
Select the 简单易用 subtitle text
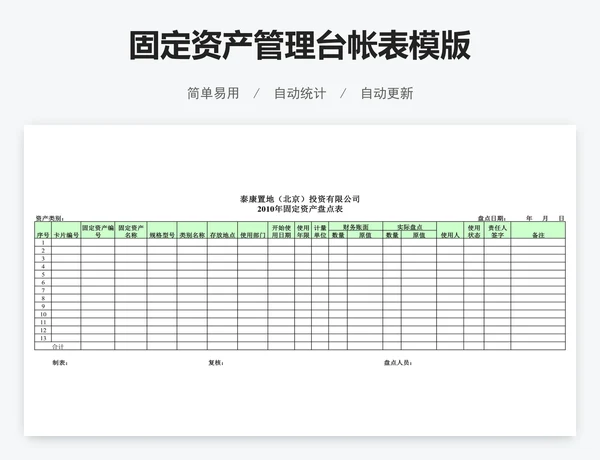click(213, 93)
